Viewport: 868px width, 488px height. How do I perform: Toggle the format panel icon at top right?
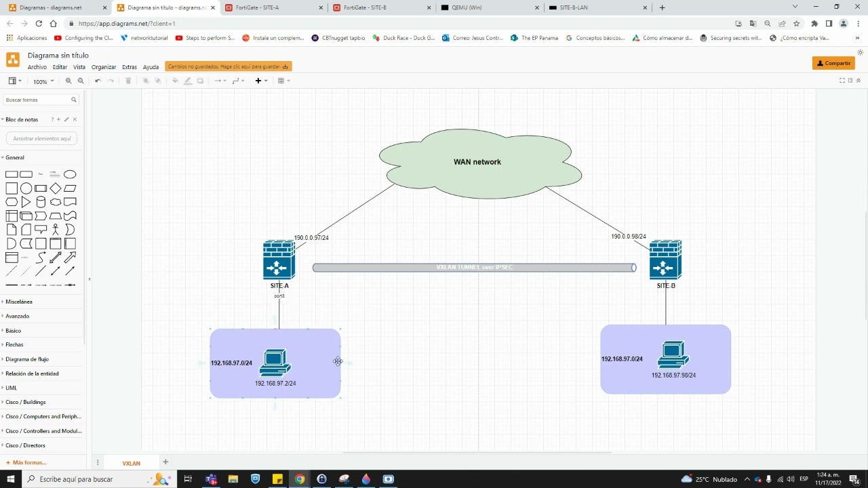coord(850,81)
